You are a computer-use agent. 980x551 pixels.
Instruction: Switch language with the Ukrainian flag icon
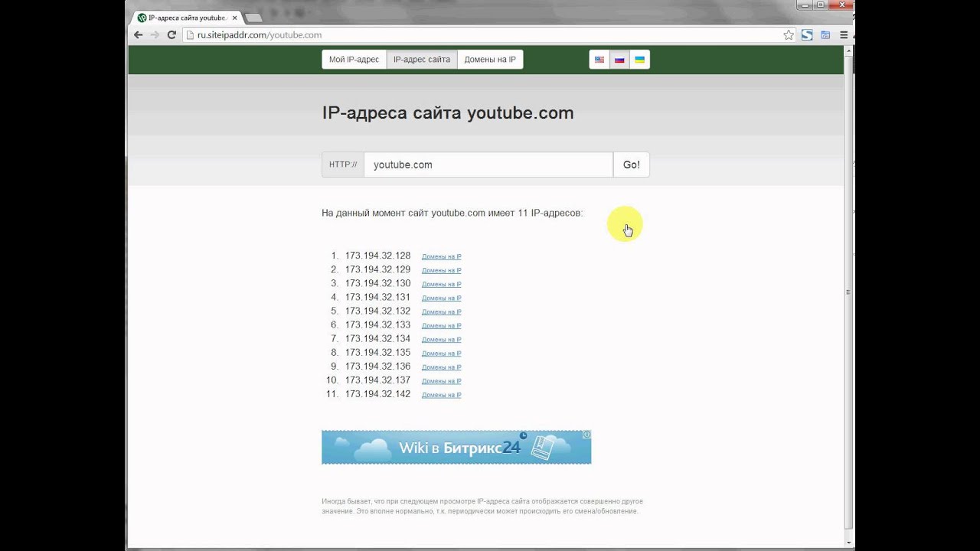coord(639,60)
